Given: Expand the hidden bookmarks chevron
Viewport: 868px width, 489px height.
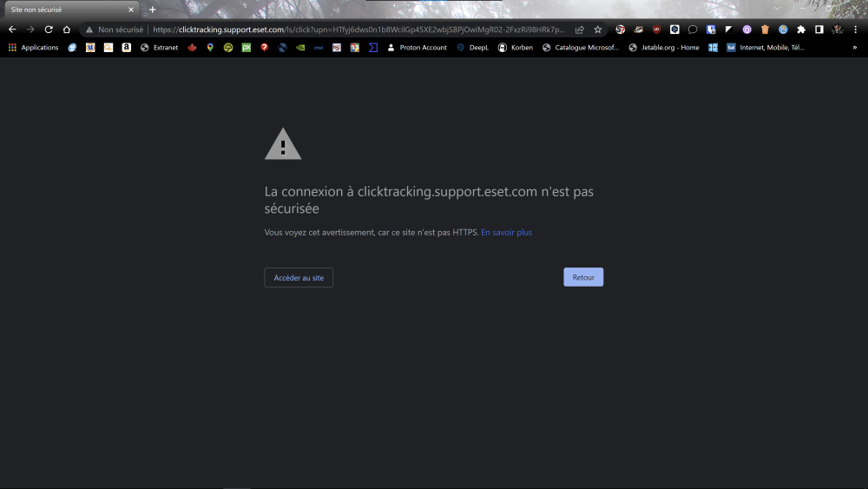Looking at the screenshot, I should pos(855,48).
